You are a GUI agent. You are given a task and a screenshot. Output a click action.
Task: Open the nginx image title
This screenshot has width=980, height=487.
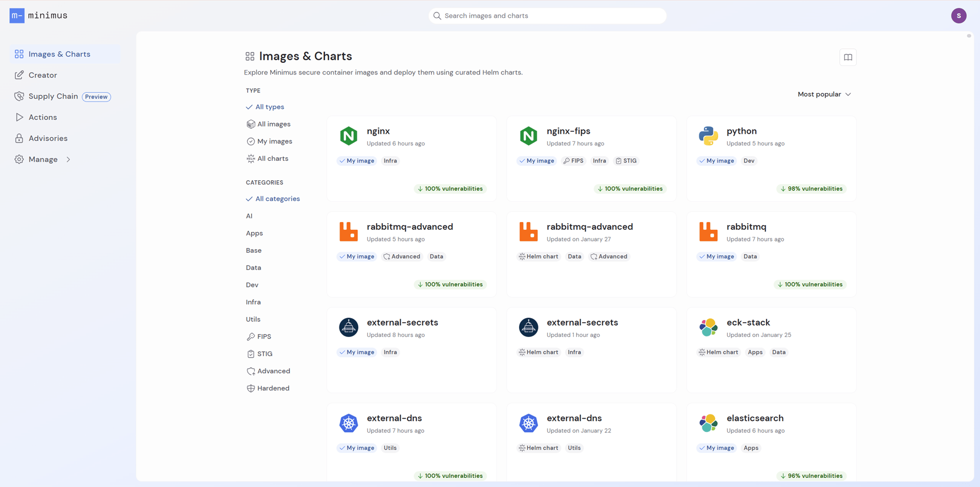tap(378, 131)
